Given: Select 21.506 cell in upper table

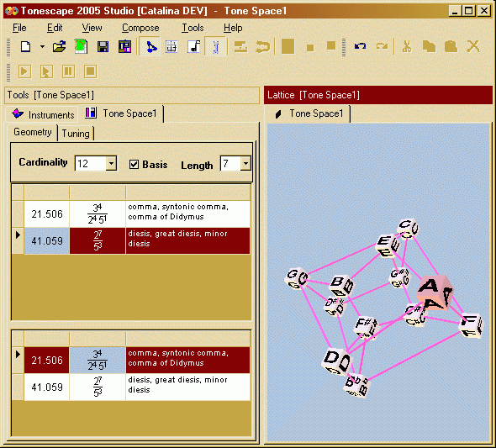Looking at the screenshot, I should (47, 214).
